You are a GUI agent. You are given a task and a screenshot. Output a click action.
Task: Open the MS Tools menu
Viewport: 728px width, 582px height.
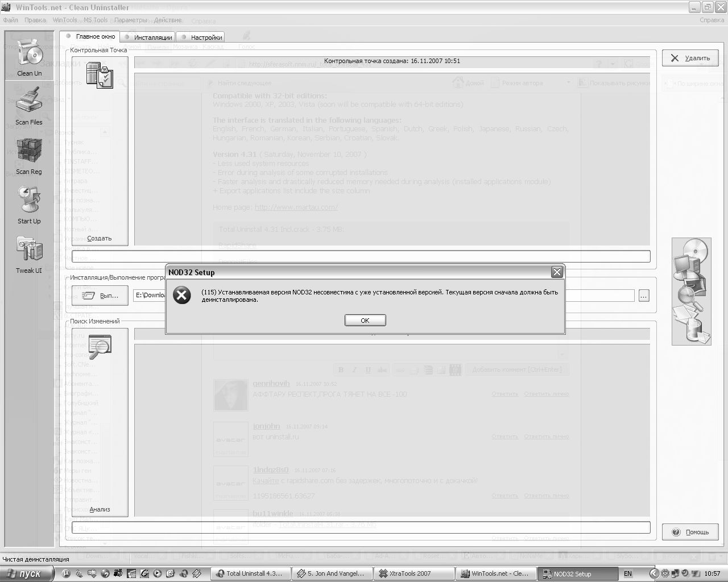[96, 20]
